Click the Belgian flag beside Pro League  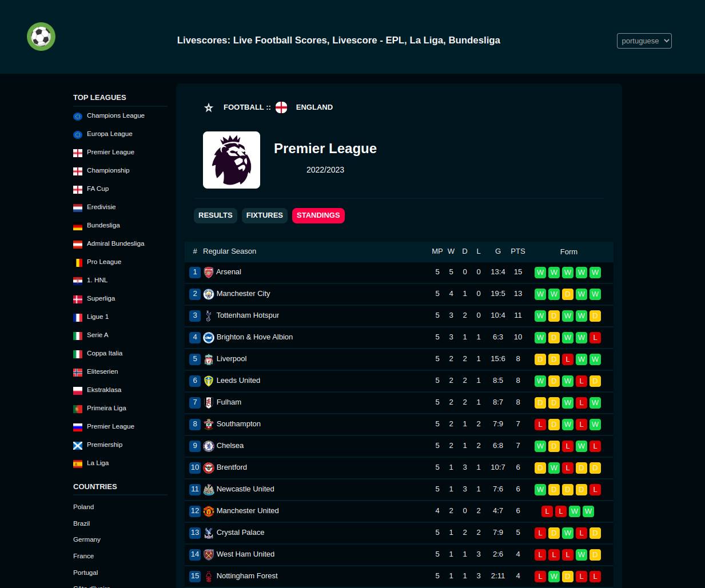click(78, 263)
